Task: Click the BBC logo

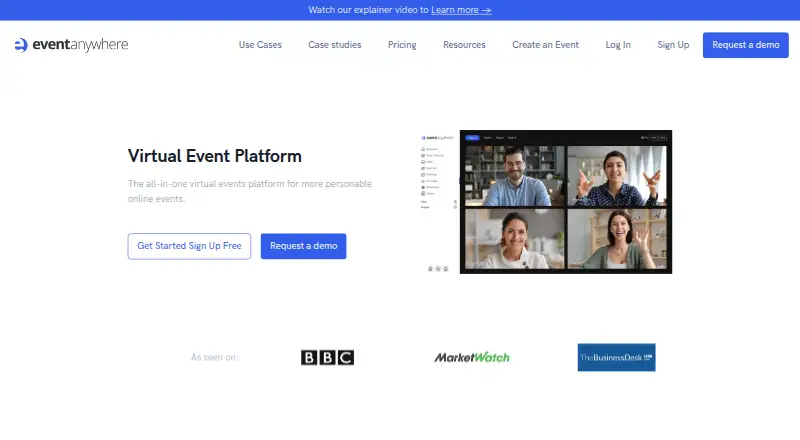Action: click(x=328, y=357)
